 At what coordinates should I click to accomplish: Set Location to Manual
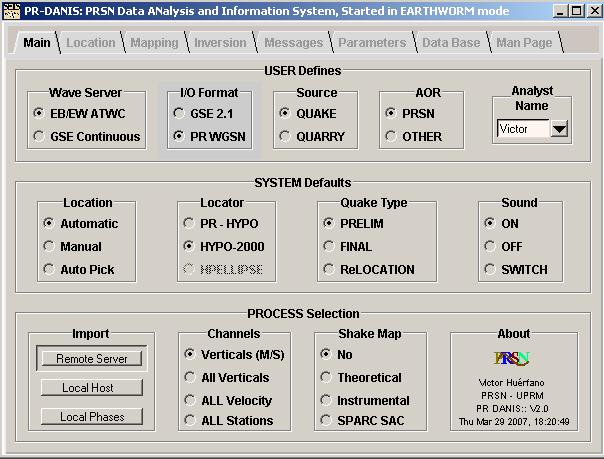72,246
